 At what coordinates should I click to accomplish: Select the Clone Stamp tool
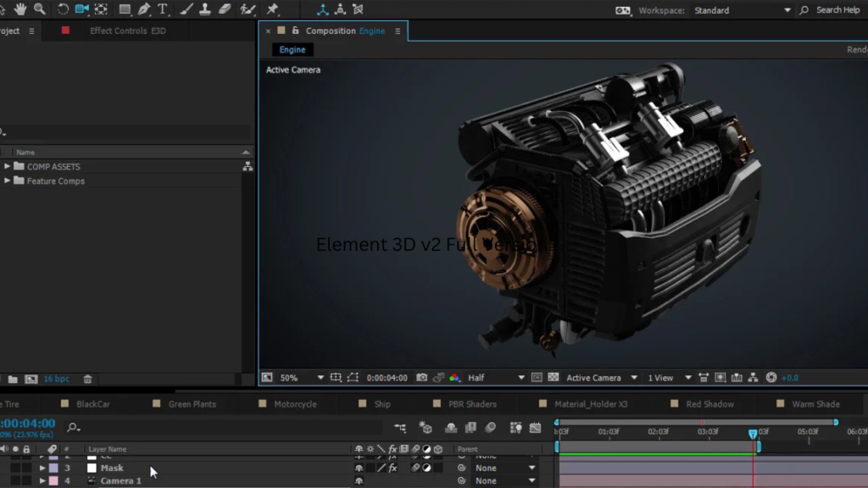click(204, 9)
